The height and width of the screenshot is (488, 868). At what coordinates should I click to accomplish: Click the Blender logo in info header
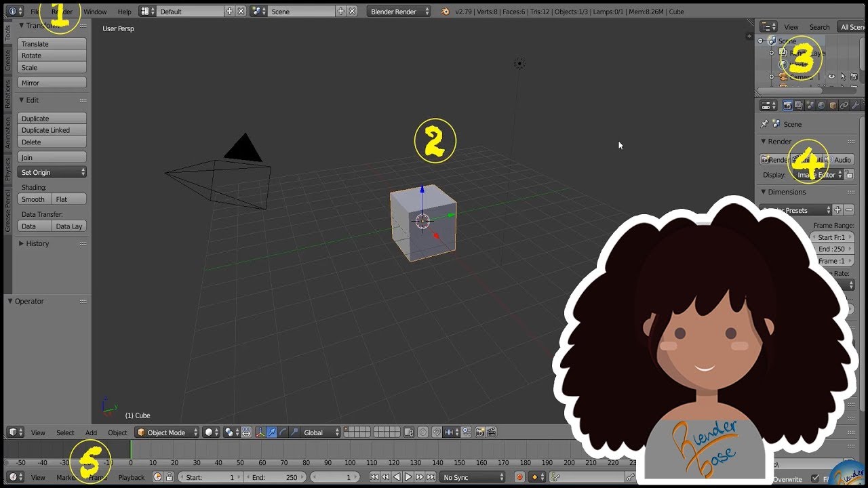tap(445, 12)
